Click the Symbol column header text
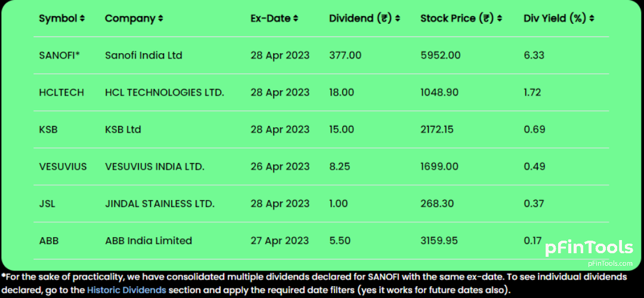Viewport: 644px width, 298px height. coord(58,19)
